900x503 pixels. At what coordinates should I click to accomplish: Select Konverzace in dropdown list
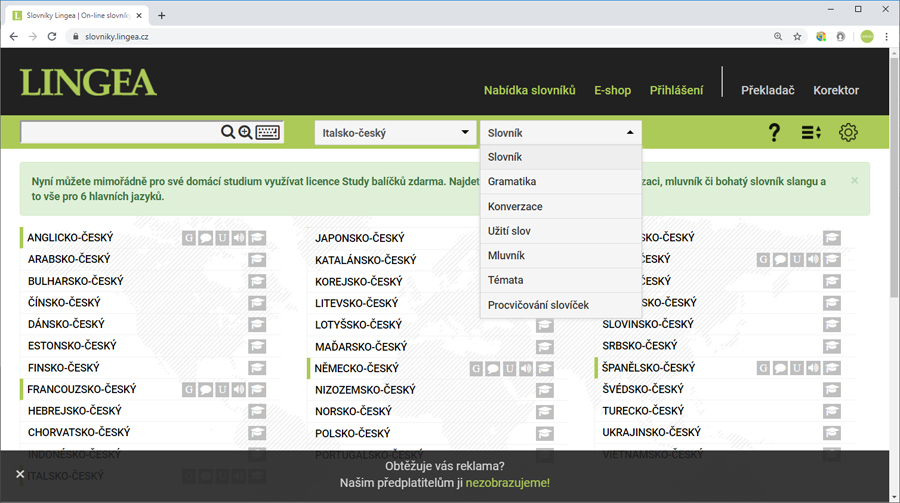point(561,206)
